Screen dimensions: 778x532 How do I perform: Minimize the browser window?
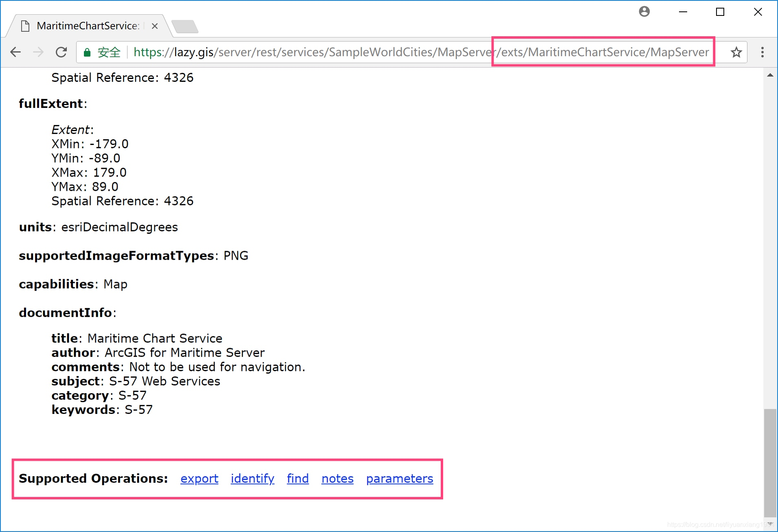click(683, 12)
